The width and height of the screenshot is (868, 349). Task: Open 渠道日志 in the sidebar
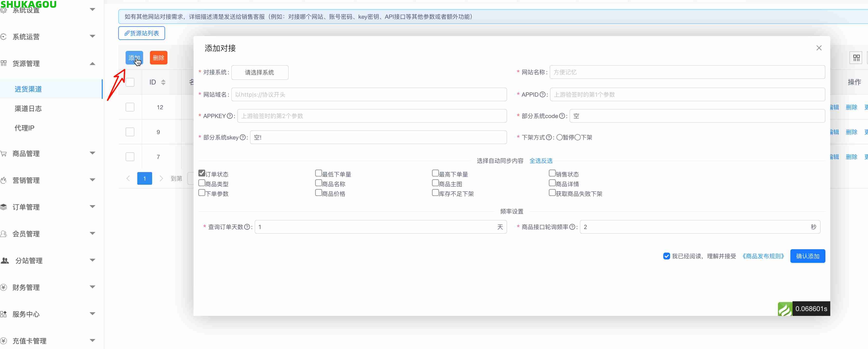[28, 109]
